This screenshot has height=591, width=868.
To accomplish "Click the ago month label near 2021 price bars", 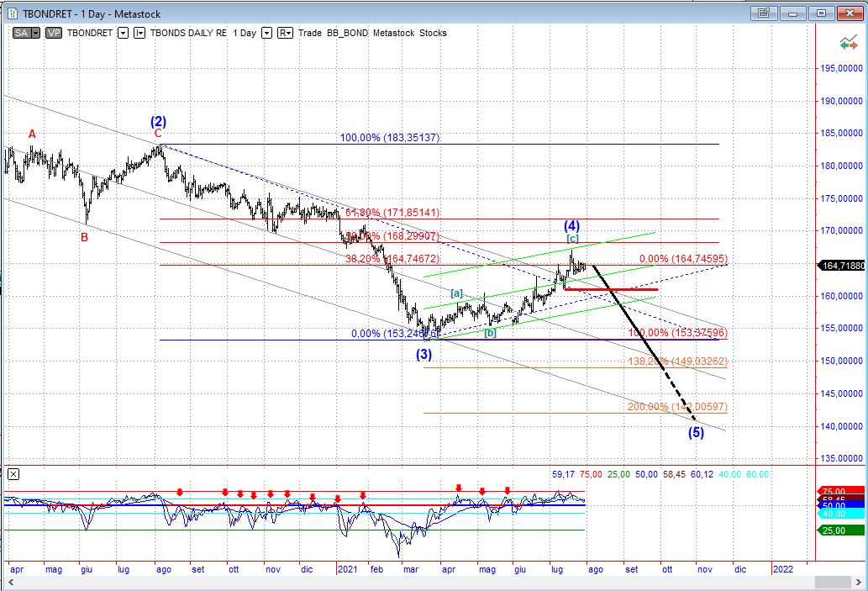I will pyautogui.click(x=595, y=569).
